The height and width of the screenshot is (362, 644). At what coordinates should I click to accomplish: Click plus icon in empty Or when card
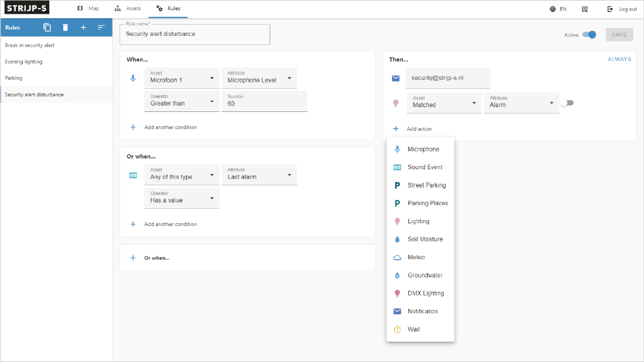point(134,258)
